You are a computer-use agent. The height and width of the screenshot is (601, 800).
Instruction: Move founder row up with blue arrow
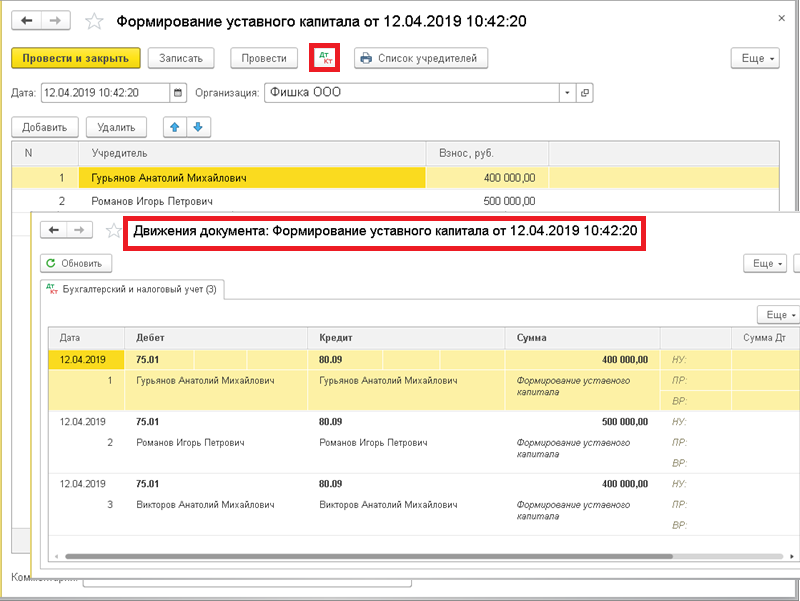click(x=175, y=127)
